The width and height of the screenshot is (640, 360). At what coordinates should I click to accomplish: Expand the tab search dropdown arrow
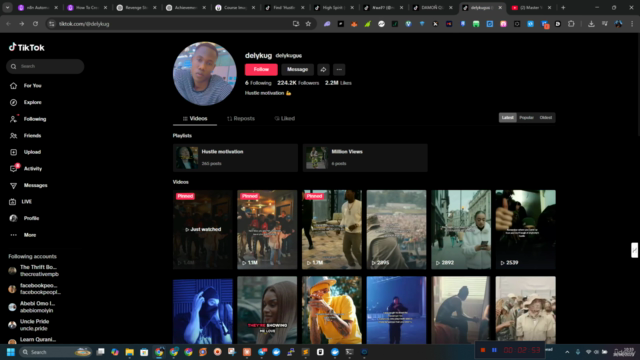pyautogui.click(x=7, y=7)
